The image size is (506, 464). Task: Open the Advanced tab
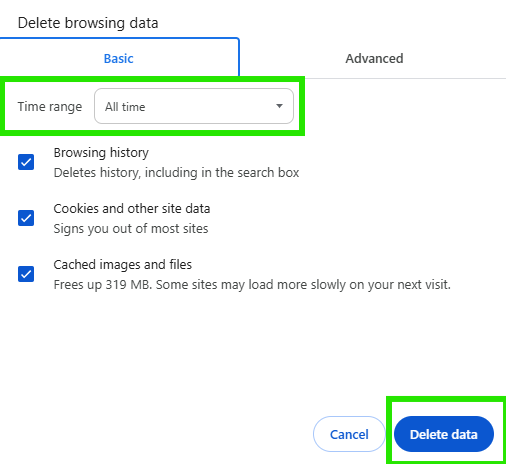pos(374,58)
